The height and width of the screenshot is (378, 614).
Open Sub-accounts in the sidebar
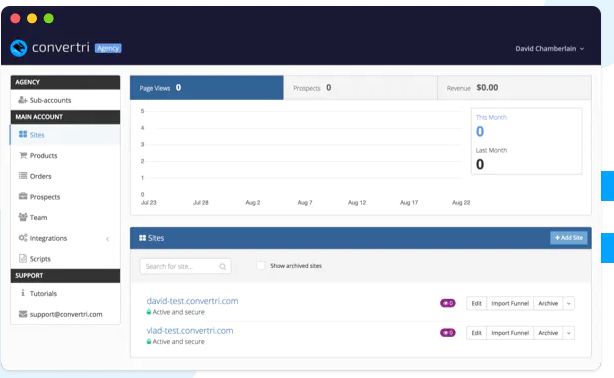coord(65,100)
